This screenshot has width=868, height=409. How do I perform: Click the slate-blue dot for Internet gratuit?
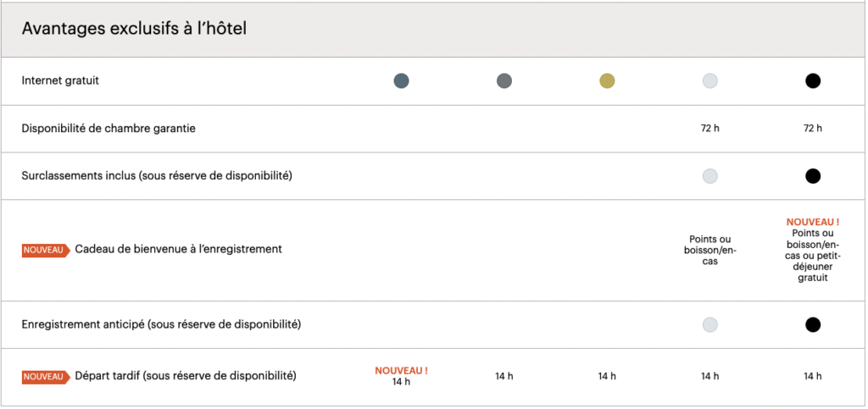pos(402,81)
